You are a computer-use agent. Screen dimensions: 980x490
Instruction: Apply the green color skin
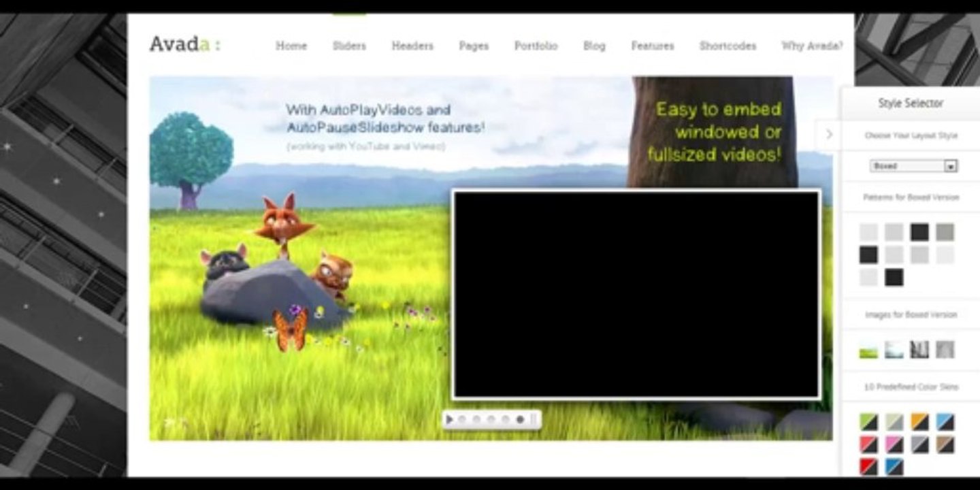pos(868,422)
